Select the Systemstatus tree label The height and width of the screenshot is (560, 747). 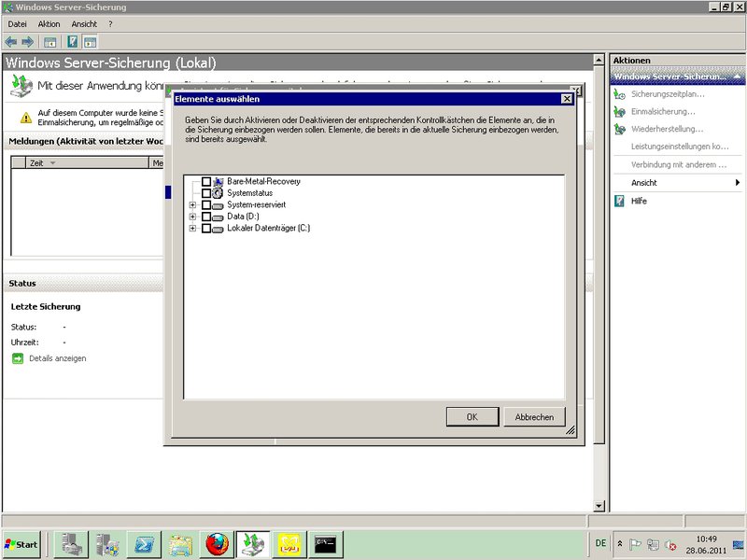point(249,193)
